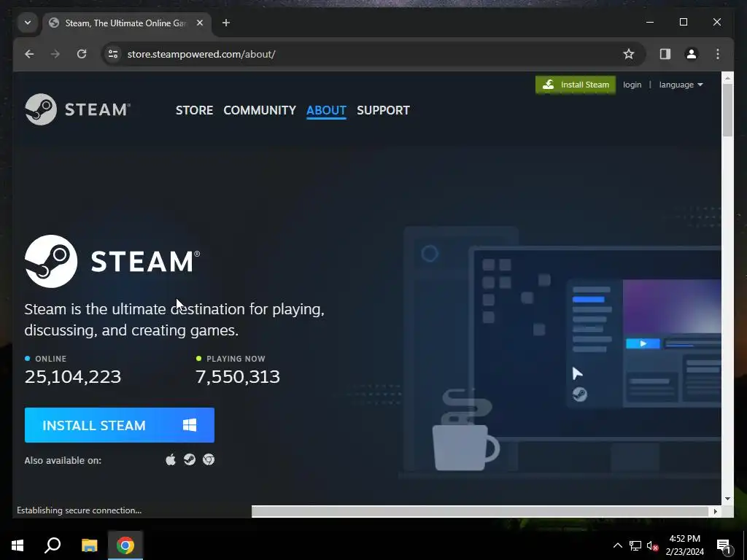Open Windows taskbar search
This screenshot has height=560, width=747.
[53, 545]
